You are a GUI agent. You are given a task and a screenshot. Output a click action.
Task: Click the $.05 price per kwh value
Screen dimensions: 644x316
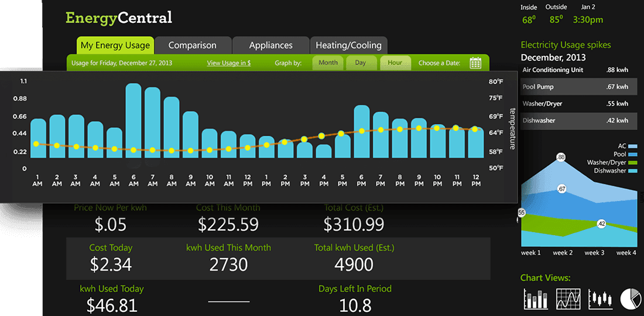click(110, 225)
